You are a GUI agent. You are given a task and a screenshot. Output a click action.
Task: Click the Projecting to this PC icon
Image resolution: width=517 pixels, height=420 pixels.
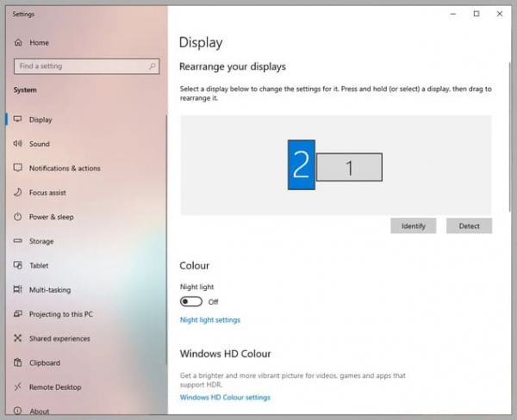(x=18, y=314)
